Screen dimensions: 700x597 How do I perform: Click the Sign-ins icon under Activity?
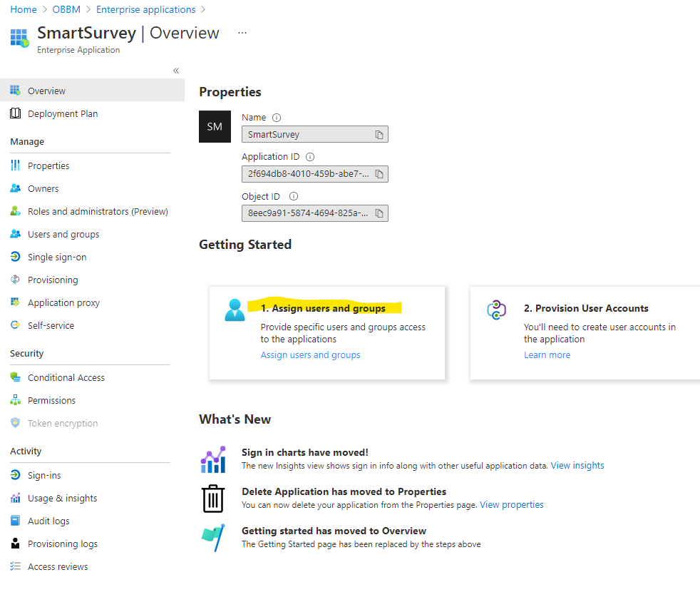[15, 474]
